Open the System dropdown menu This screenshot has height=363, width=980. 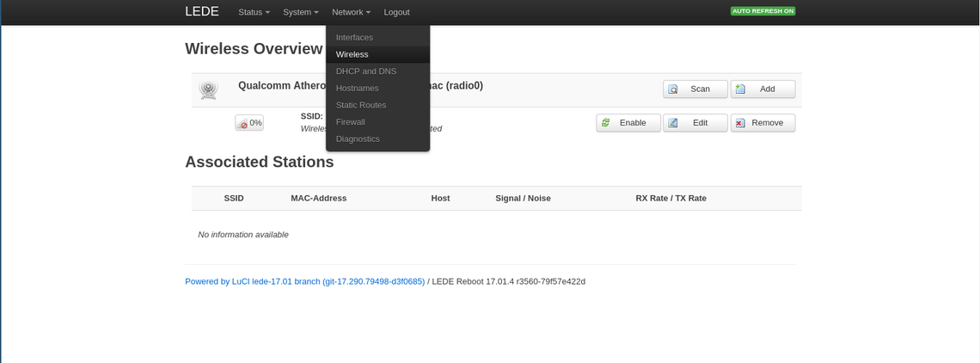(x=301, y=12)
